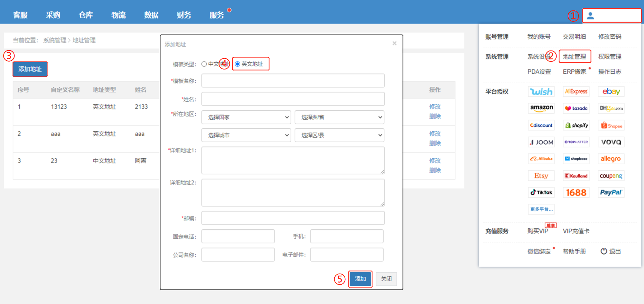Open 地址管理 under 系统管理
Image resolution: width=644 pixels, height=304 pixels.
tap(575, 56)
